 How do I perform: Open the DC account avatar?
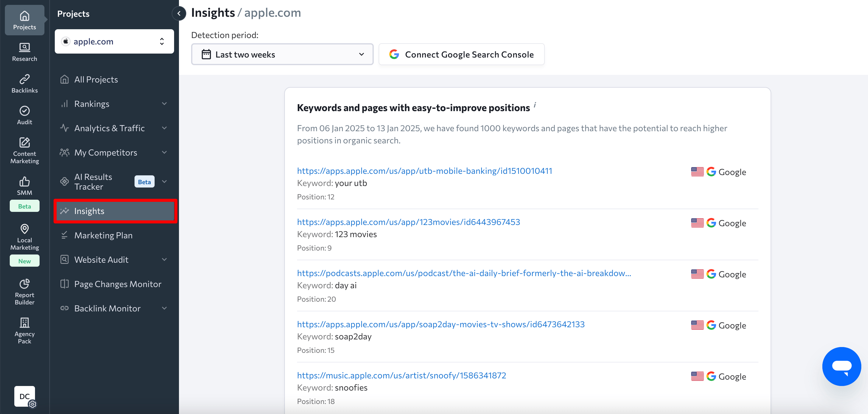tap(25, 396)
